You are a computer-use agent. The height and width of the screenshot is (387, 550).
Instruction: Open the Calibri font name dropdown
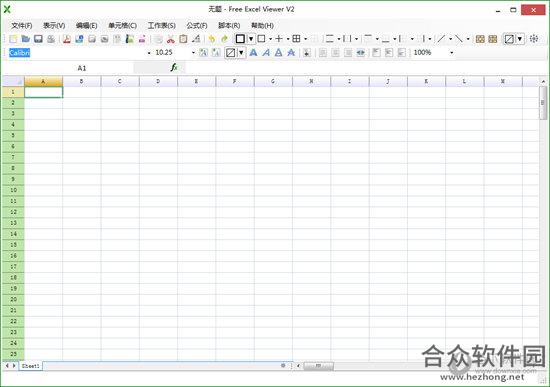click(x=149, y=53)
